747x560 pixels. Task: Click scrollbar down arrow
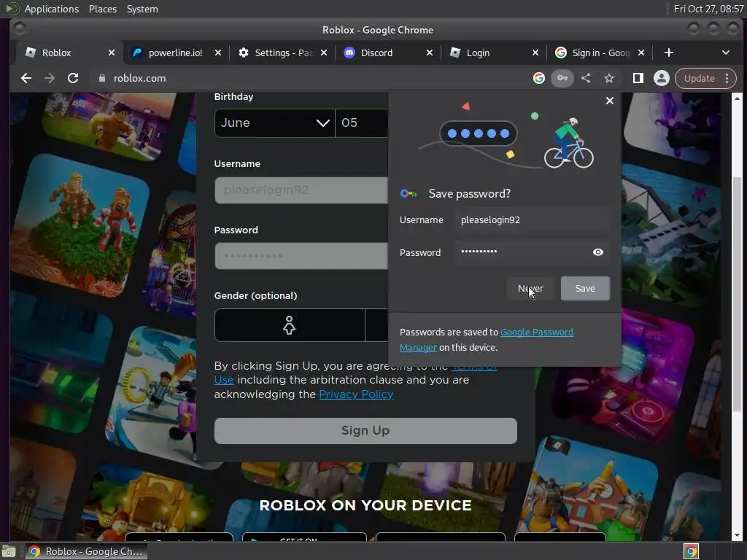(x=737, y=534)
